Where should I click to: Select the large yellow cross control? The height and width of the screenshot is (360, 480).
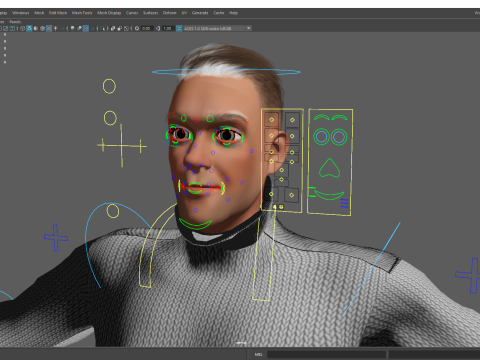pos(122,146)
